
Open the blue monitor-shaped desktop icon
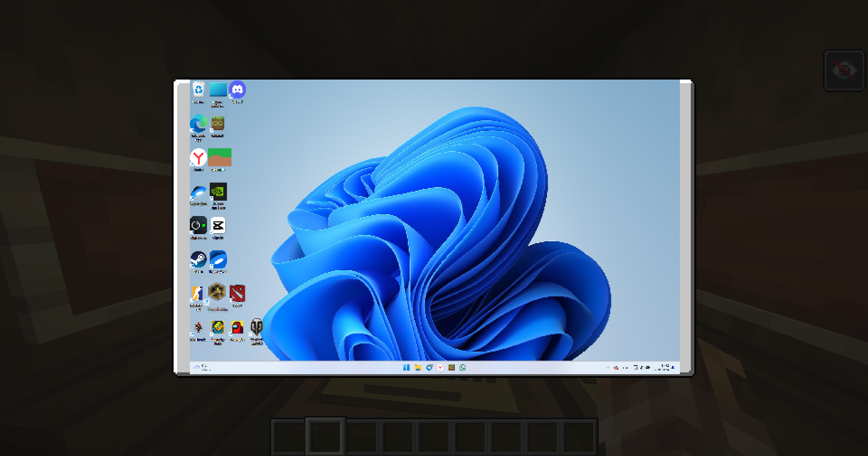click(218, 89)
